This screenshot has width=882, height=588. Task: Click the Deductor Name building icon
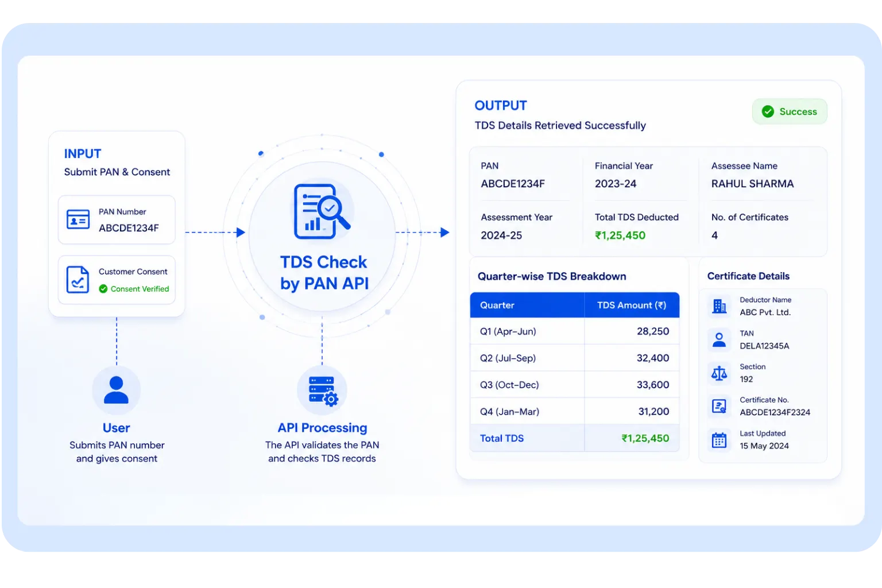tap(719, 306)
